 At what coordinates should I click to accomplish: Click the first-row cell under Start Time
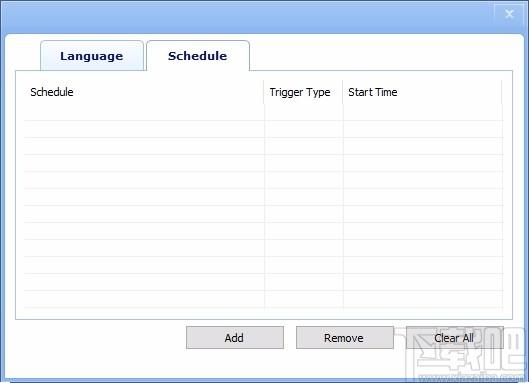[x=423, y=112]
